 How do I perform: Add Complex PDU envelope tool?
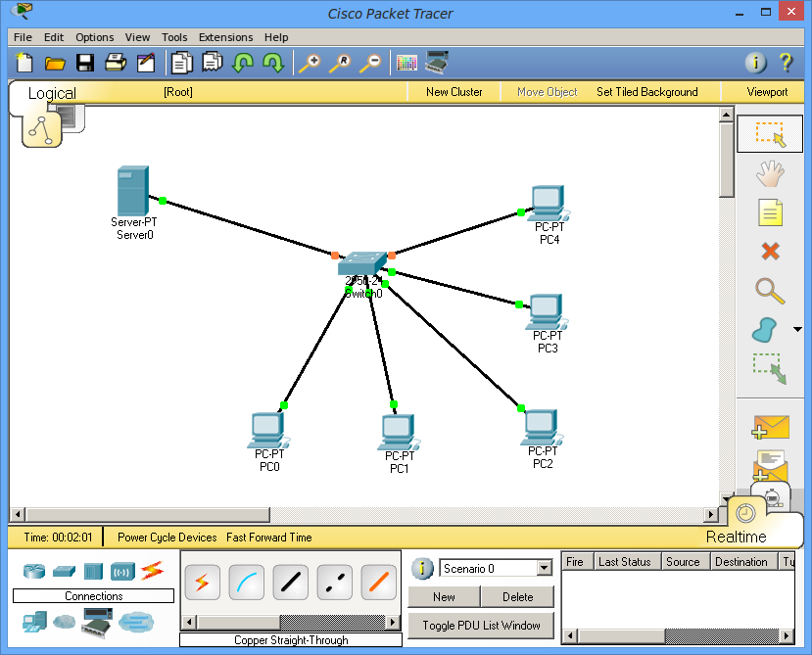[x=770, y=464]
